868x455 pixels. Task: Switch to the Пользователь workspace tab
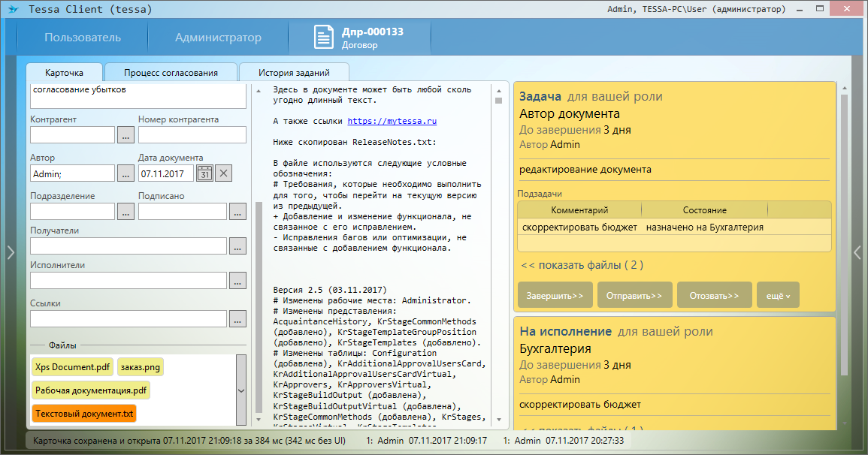point(83,38)
